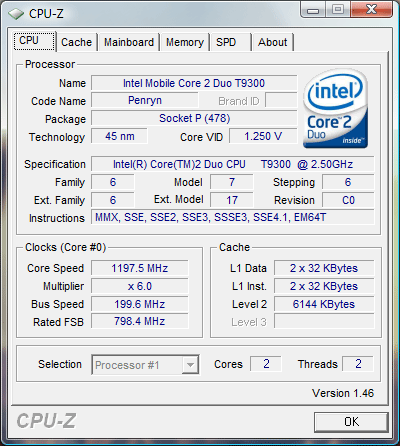This screenshot has width=400, height=446.
Task: Click the Name field Intel Mobile Core 2 Duo T9300
Action: [x=194, y=83]
